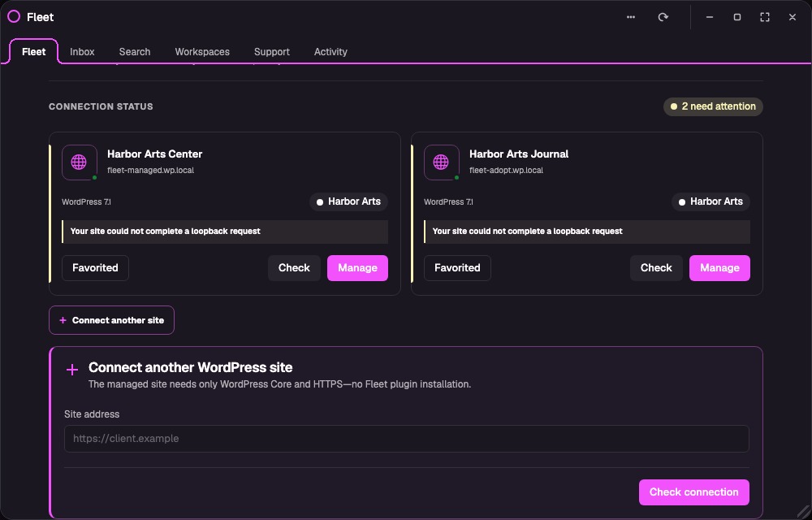Click the fullscreen expand icon

pos(764,17)
